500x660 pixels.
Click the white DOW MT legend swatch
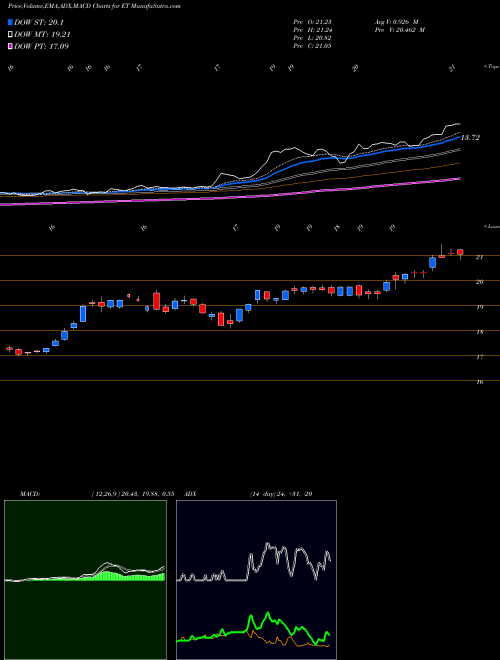10,35
